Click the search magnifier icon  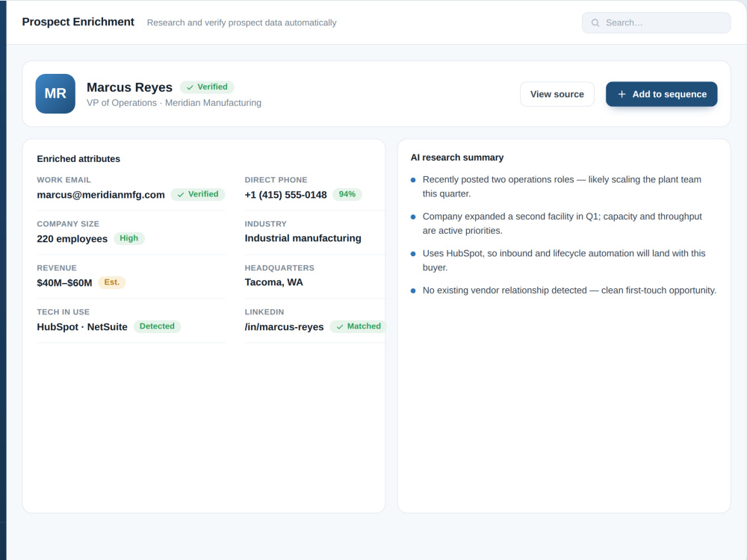(595, 23)
